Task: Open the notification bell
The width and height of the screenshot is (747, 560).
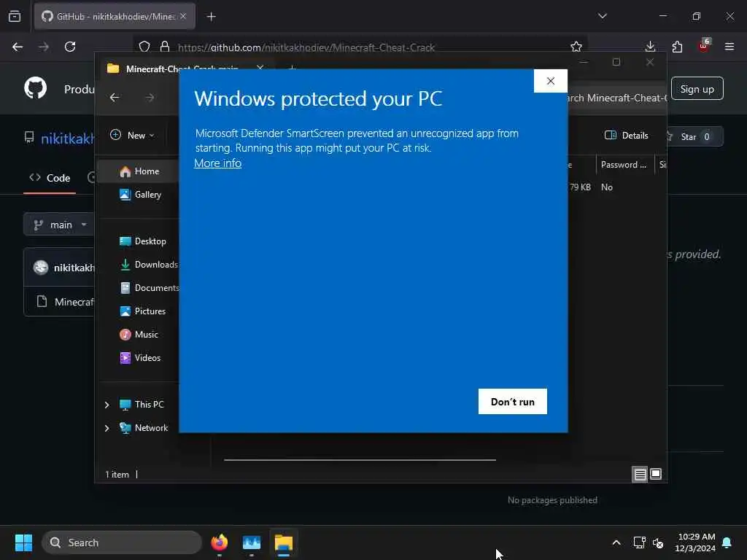Action: point(727,542)
